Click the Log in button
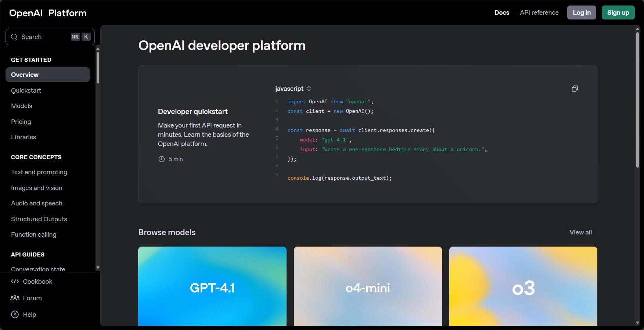Viewport: 644px width, 330px height. tap(582, 12)
